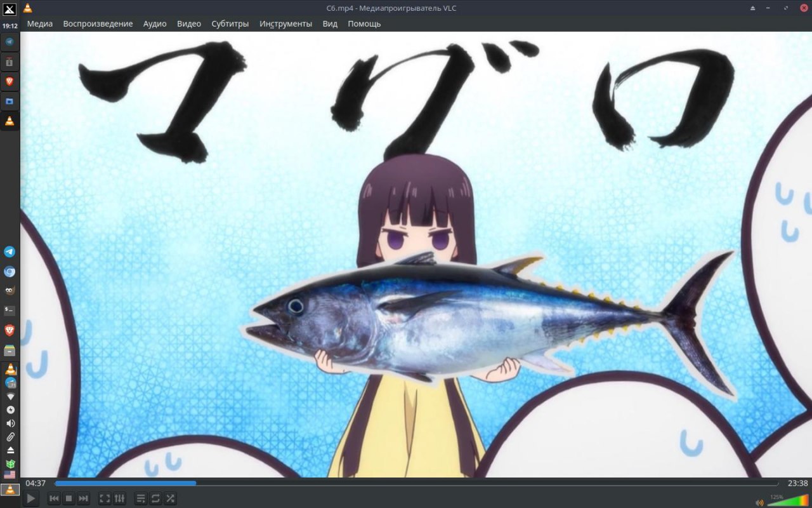Click the VLC cone icon in title bar
Viewport: 812px width, 508px height.
click(x=27, y=8)
